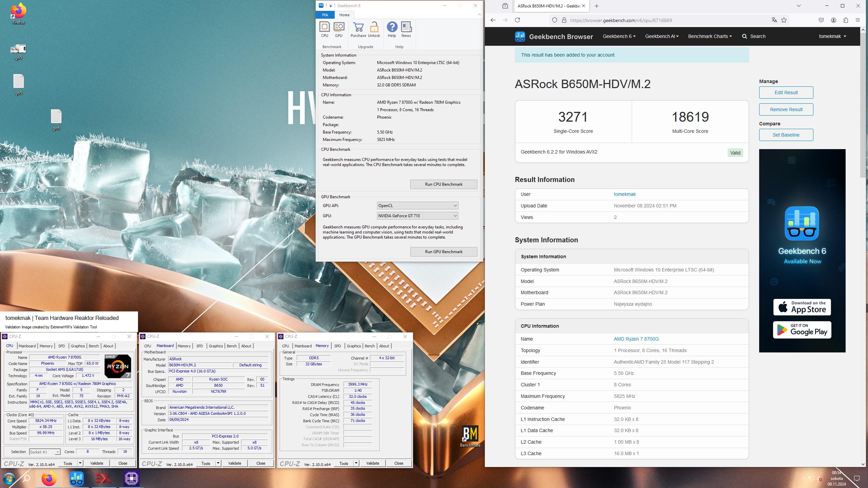This screenshot has height=488, width=868.
Task: Expand Geekbench AI navbar menu
Action: [662, 36]
